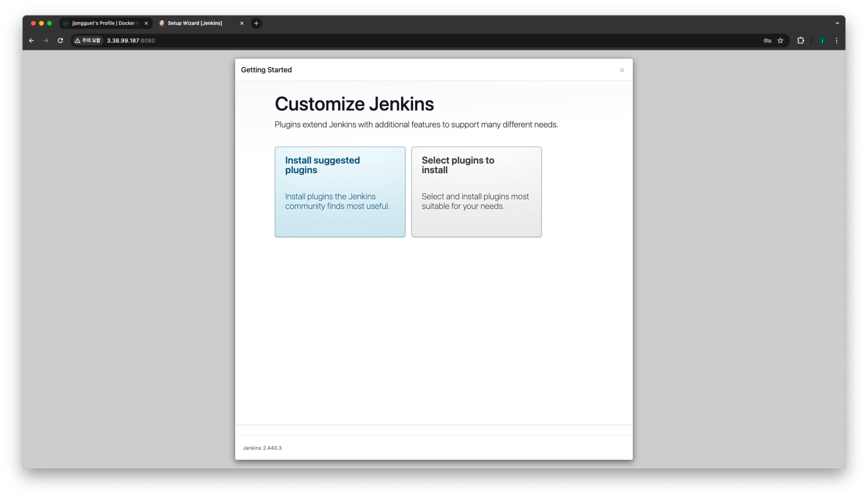The height and width of the screenshot is (498, 868).
Task: Open the password key icon
Action: click(x=767, y=40)
